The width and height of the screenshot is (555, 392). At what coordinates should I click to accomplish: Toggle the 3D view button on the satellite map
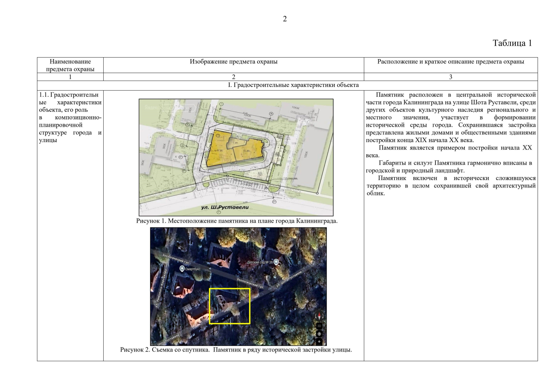coord(319,326)
